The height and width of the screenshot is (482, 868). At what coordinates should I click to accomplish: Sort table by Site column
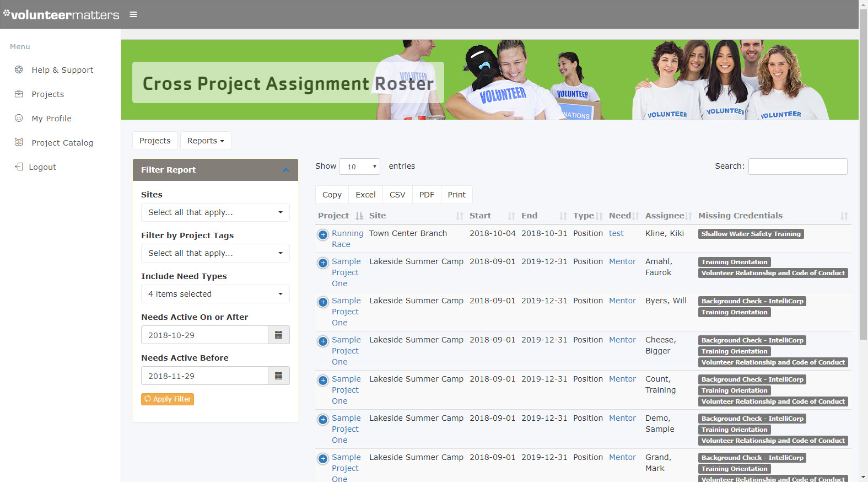pyautogui.click(x=416, y=216)
